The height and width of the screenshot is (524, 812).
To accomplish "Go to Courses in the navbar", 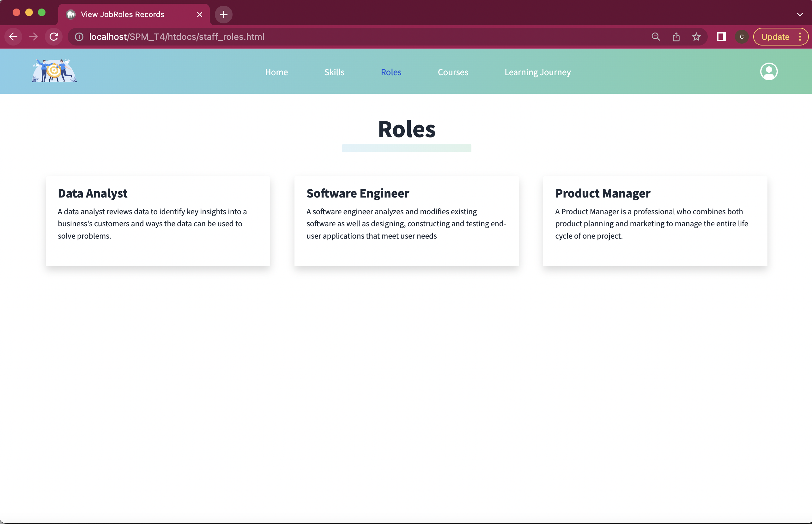I will [453, 72].
